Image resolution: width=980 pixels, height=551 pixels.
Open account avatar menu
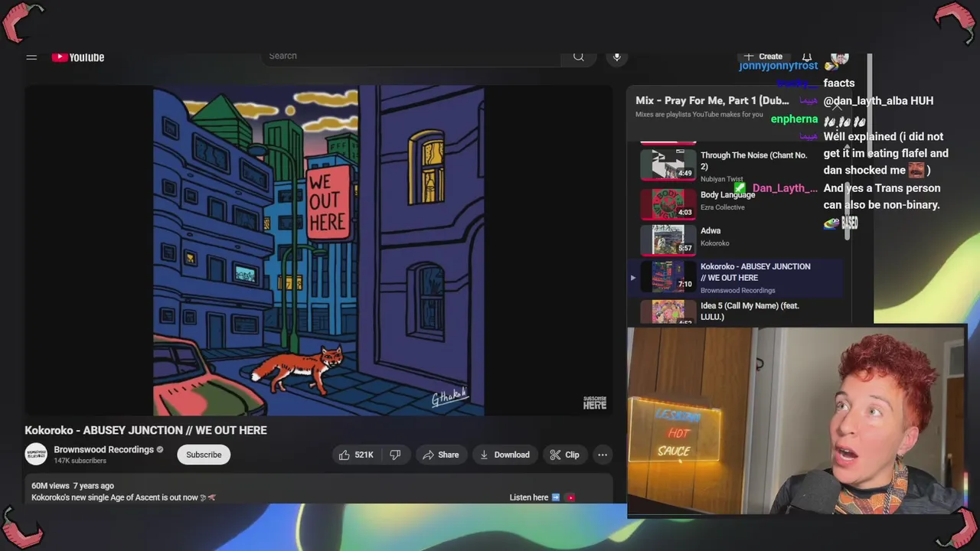pyautogui.click(x=840, y=58)
